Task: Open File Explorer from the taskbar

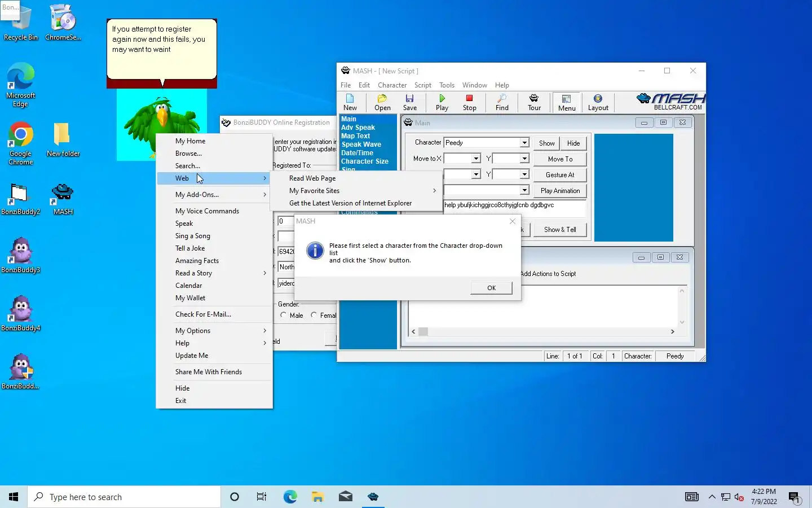Action: 317,497
